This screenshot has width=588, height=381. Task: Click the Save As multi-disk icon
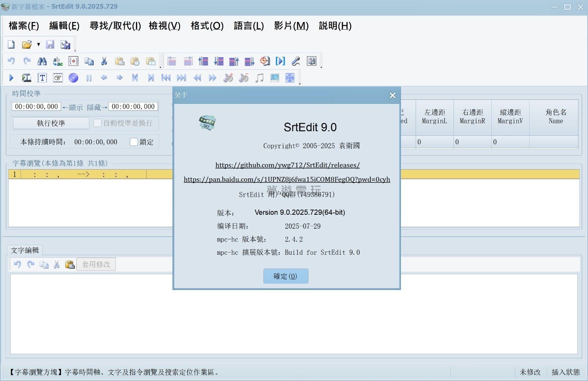pos(65,45)
